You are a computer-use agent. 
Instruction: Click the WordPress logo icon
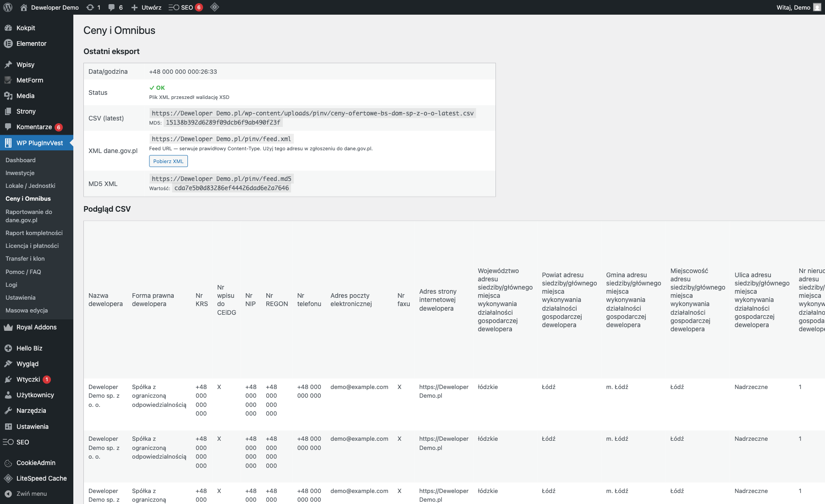pos(8,7)
